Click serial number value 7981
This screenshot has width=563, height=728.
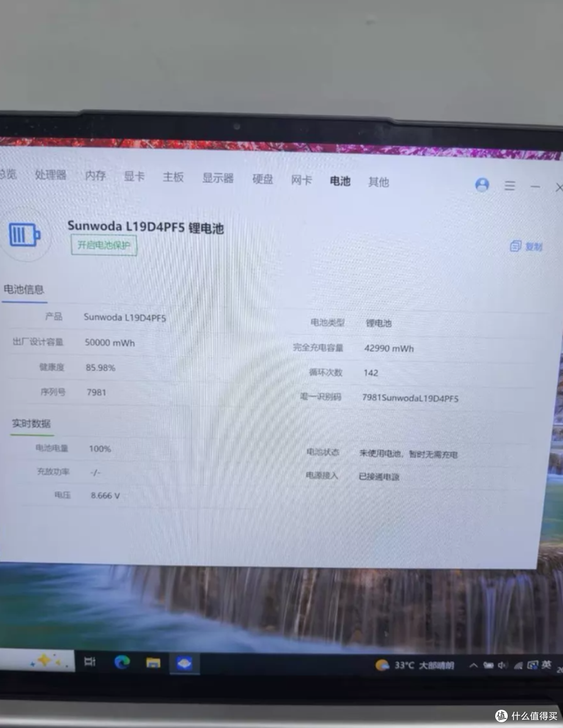pos(96,392)
